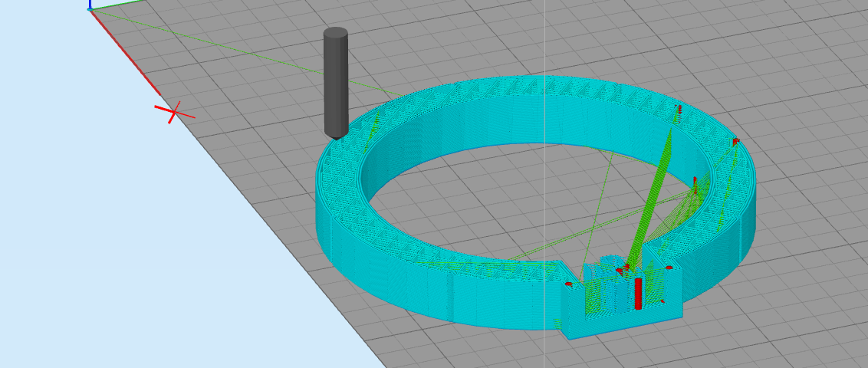Screen dimensions: 868x368
Task: Select the vertical white guide line
Action: tap(545, 184)
